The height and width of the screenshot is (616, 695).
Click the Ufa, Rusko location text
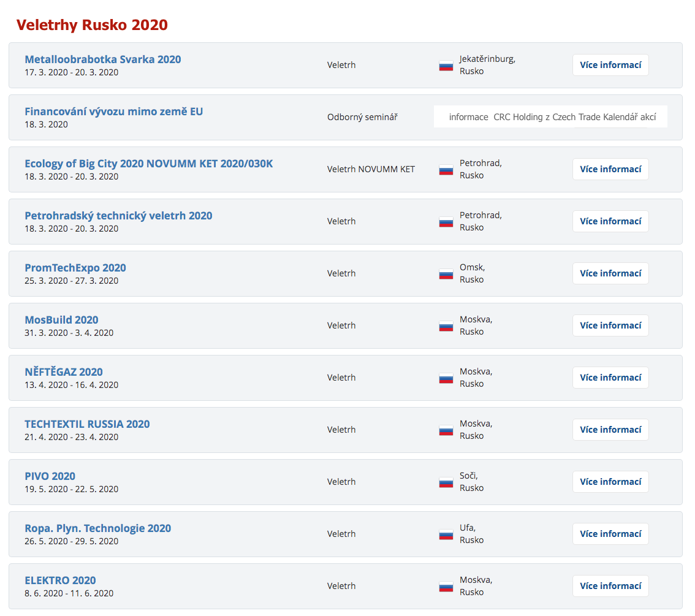472,534
